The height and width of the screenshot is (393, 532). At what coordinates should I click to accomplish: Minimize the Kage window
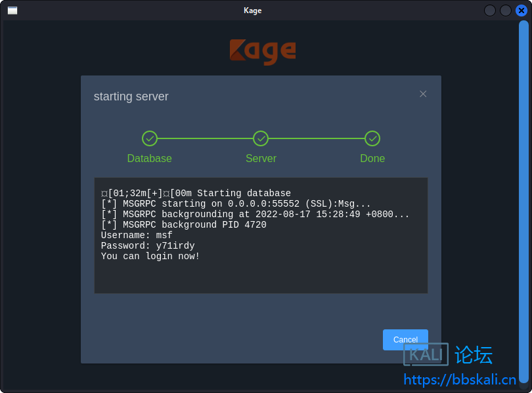(x=490, y=10)
